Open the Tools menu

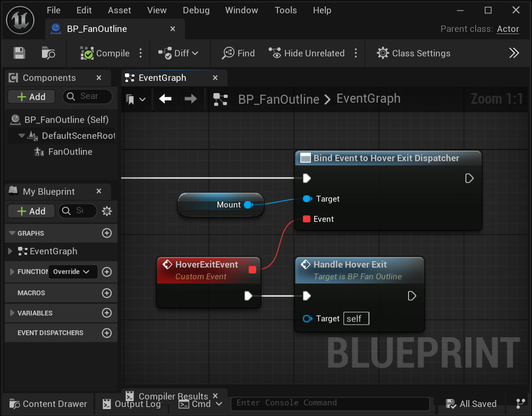pos(286,10)
